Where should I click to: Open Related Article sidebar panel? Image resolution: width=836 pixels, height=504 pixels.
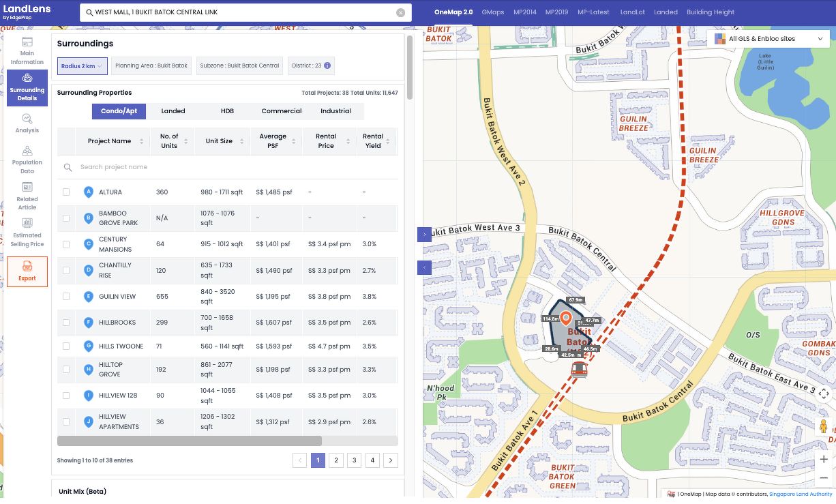click(x=27, y=196)
